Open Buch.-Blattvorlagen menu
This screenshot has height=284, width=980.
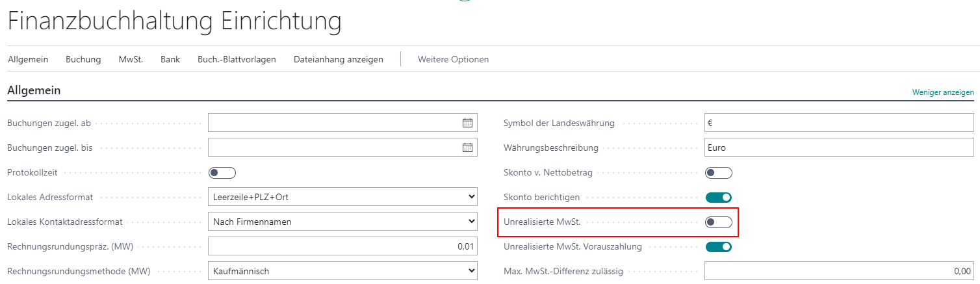point(237,60)
